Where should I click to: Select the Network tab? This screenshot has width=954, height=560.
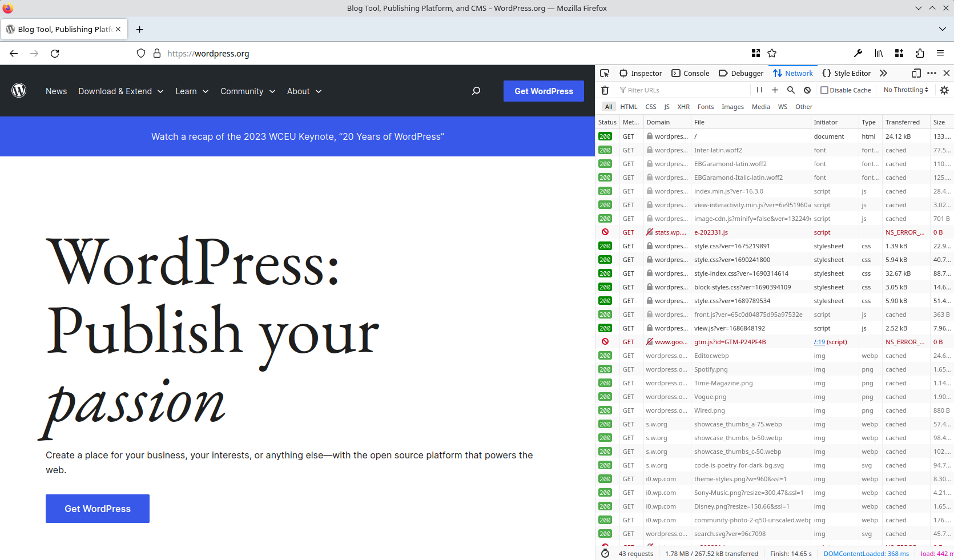point(793,73)
